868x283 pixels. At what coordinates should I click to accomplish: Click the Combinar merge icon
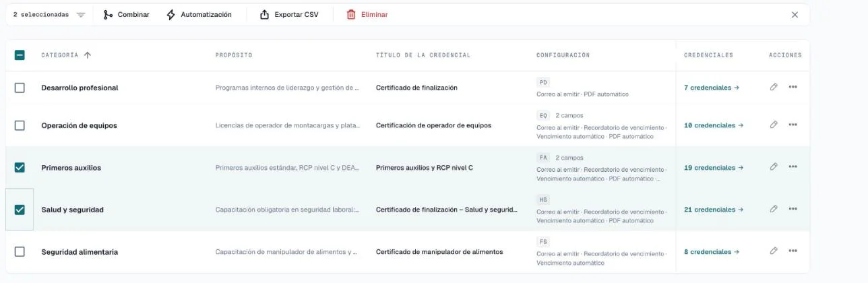108,15
